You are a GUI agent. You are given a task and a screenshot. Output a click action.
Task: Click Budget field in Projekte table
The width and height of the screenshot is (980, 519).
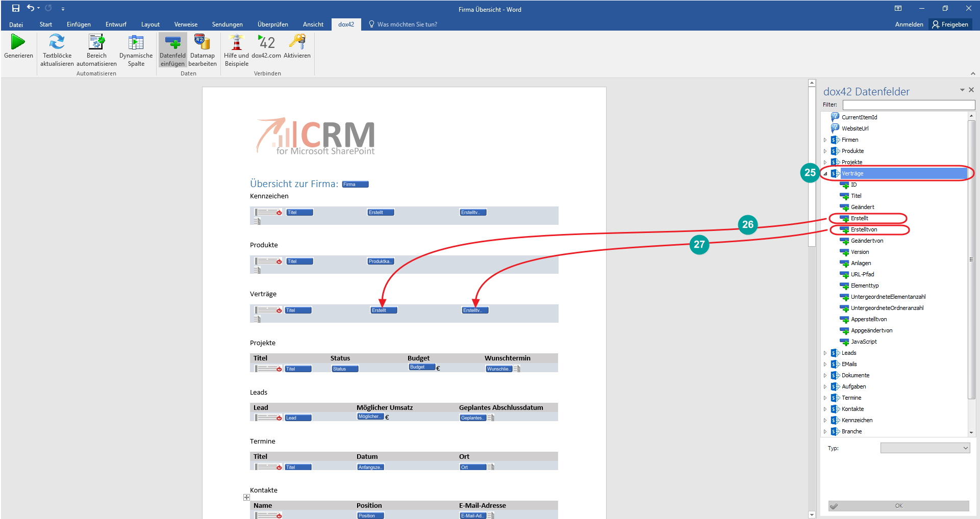[x=422, y=367]
